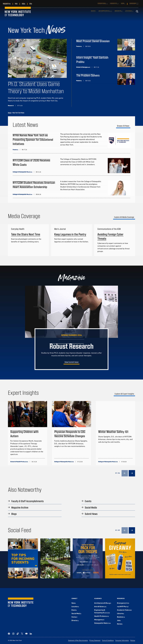
Task: Click Request Info in the top bar
Action: (7, 4)
